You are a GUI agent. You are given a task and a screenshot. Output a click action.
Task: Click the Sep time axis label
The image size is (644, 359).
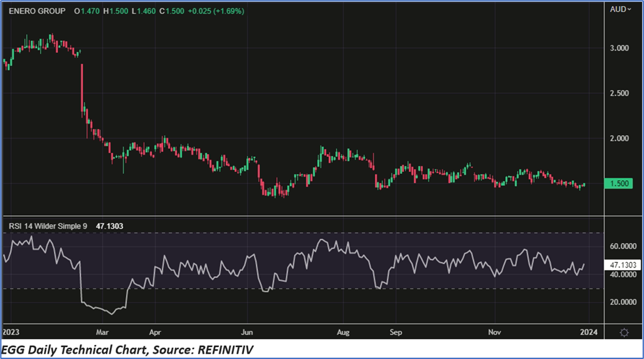pos(395,332)
